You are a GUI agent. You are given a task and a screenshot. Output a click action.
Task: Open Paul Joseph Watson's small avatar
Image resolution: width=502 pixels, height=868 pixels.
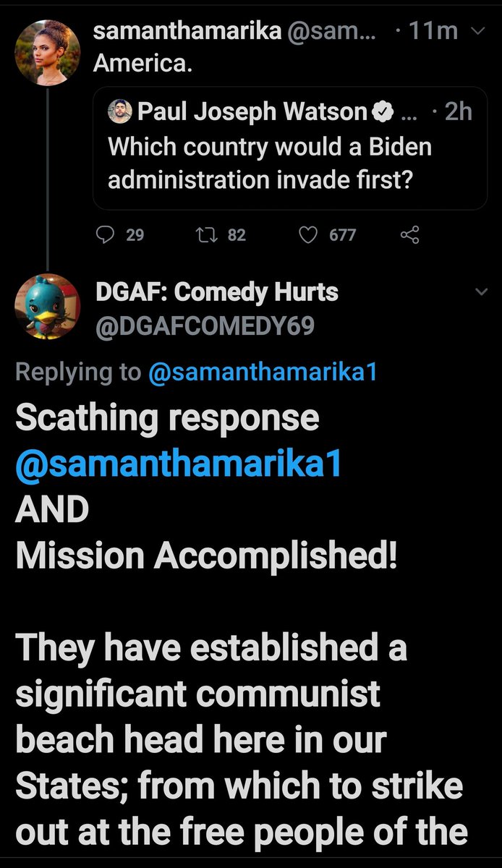pos(120,111)
